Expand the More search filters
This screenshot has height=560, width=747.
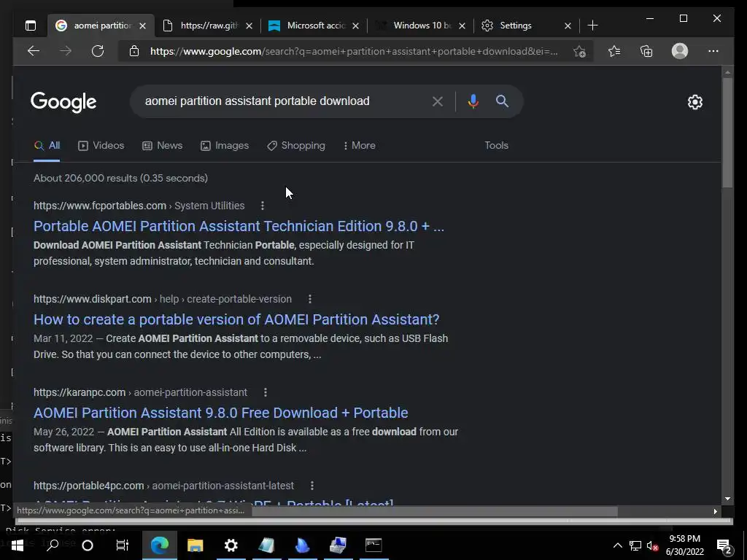pyautogui.click(x=359, y=146)
